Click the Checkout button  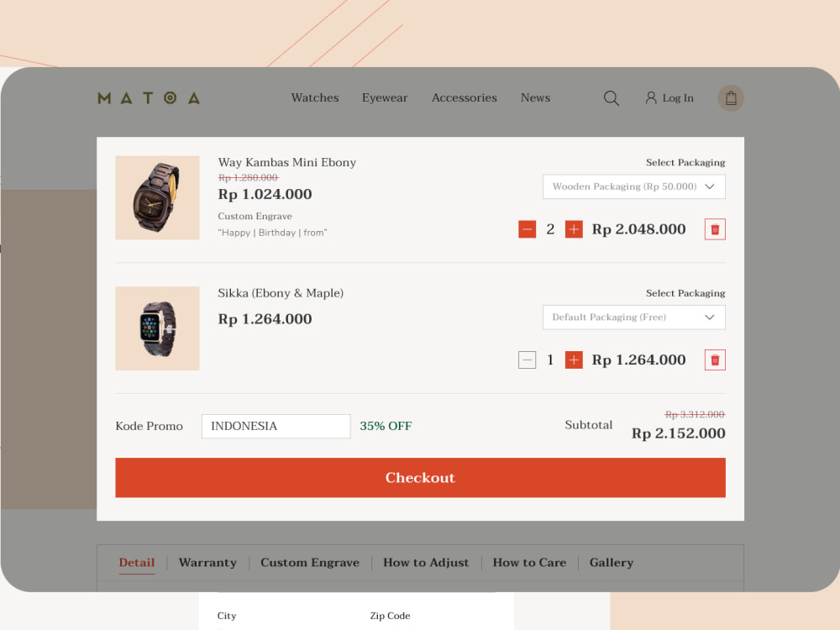pos(420,477)
